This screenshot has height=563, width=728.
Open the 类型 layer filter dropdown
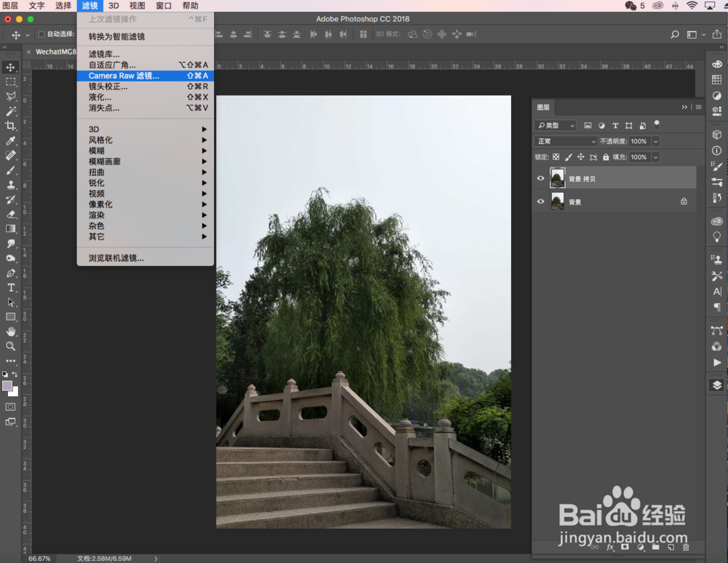[557, 125]
